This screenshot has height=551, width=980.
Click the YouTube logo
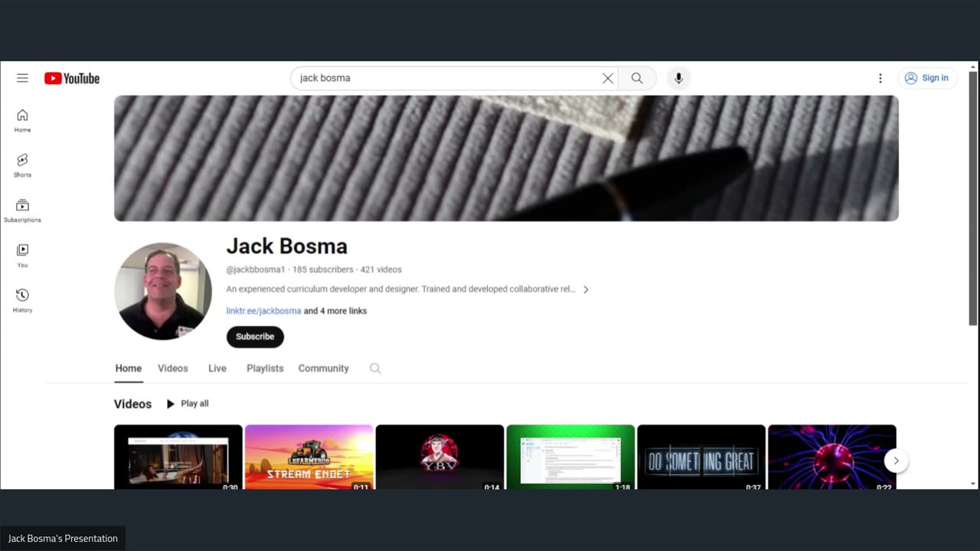[x=72, y=78]
